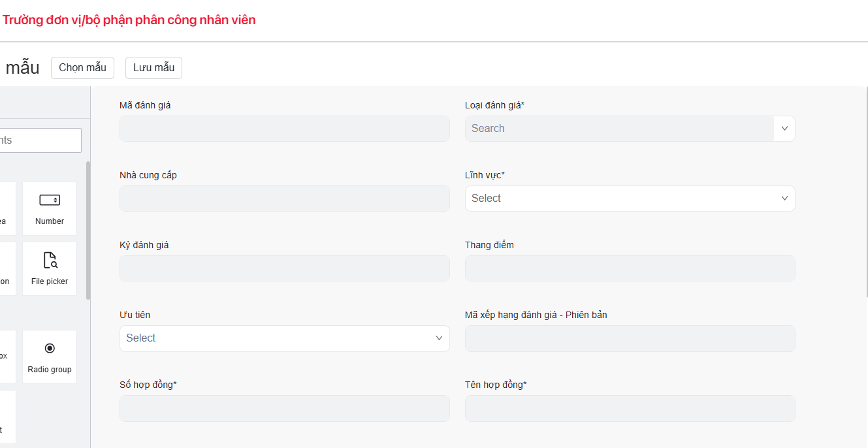Add the Radio group component
The image size is (868, 448).
[50, 357]
